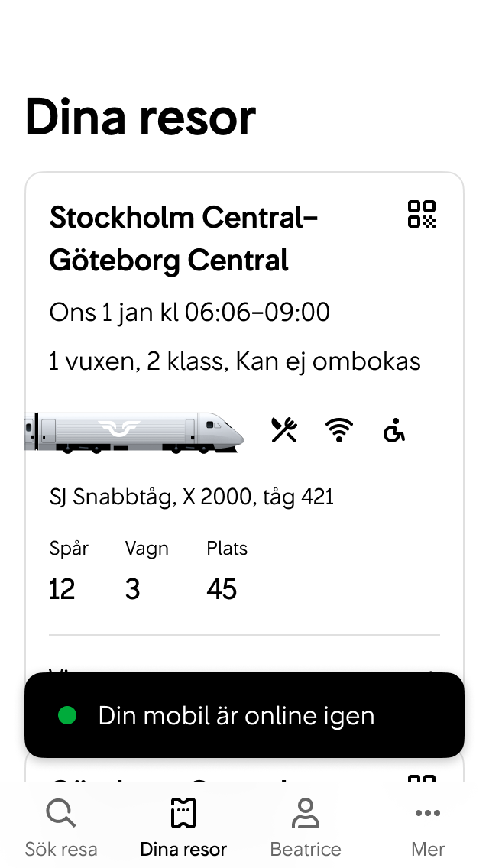489x868 pixels.
Task: Tap the green online status dot
Action: click(66, 715)
